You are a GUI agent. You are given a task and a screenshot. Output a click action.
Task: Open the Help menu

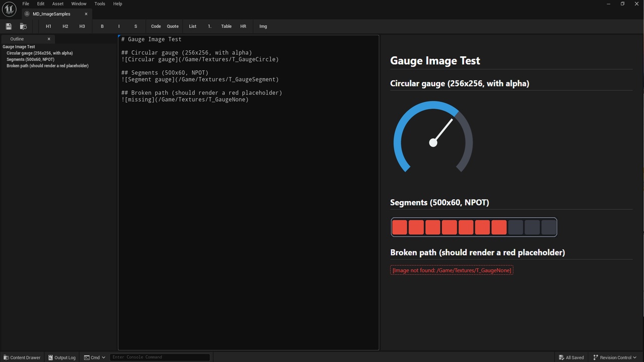pyautogui.click(x=117, y=4)
